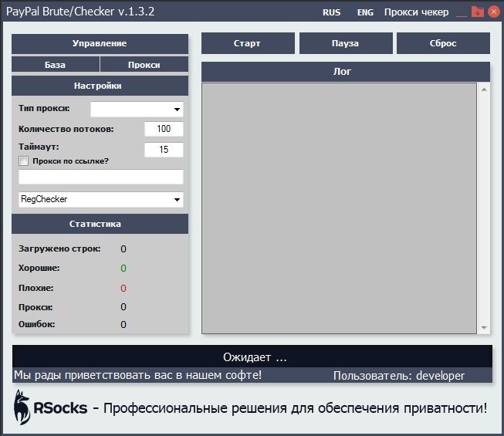Open the 'Прокси чекер' menu item
The height and width of the screenshot is (436, 504).
coord(416,12)
